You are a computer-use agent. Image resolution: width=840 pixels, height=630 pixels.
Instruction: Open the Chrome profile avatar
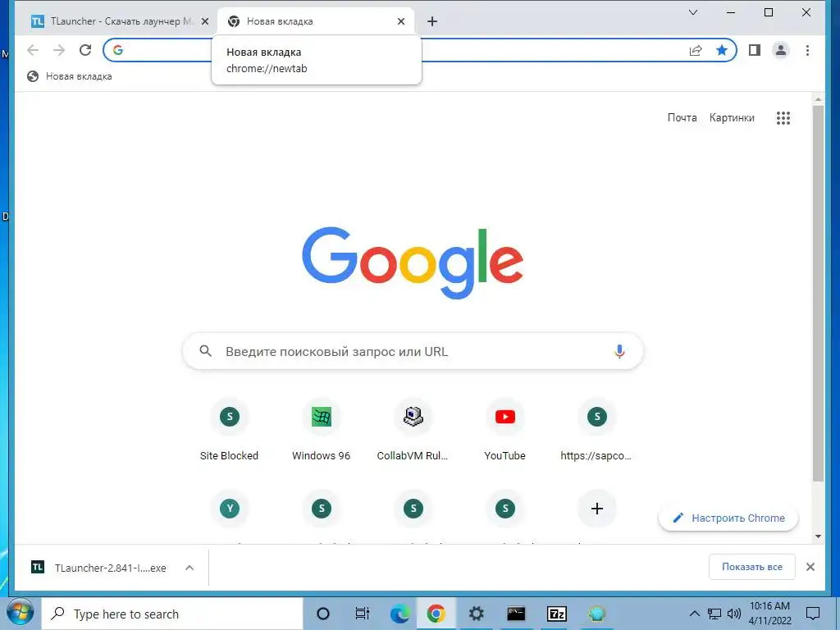[x=781, y=50]
